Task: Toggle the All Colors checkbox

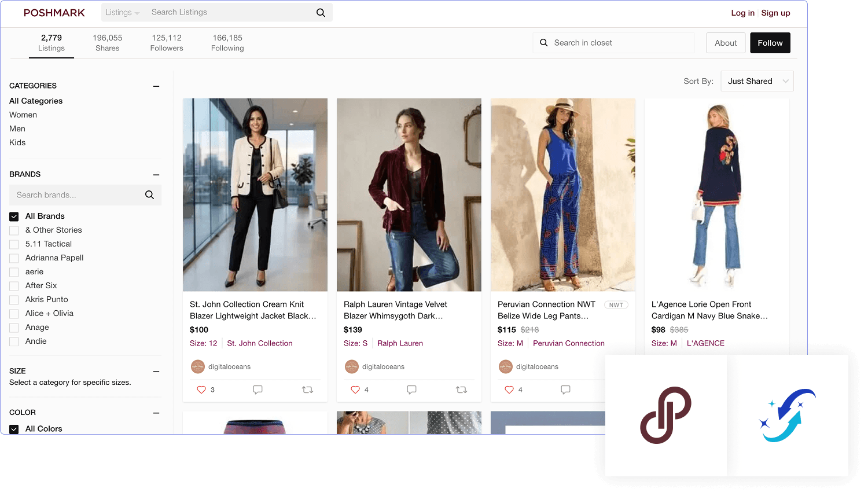Action: click(14, 429)
